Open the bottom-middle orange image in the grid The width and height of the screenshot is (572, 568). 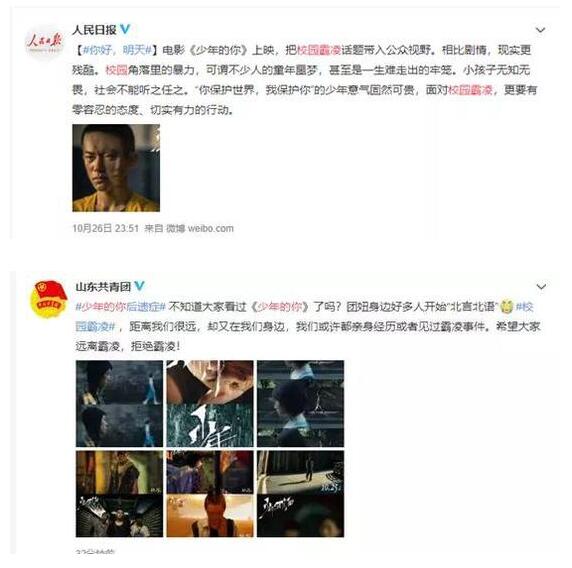point(210,494)
